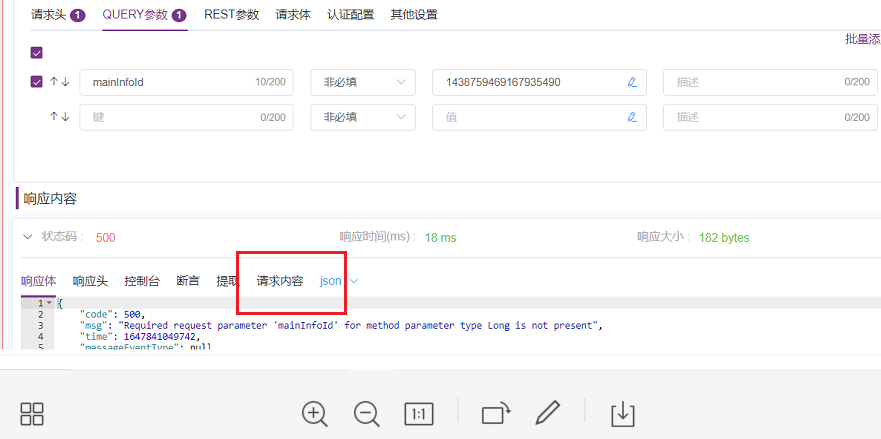
Task: Toggle the select-all parameters checkbox
Action: click(37, 53)
